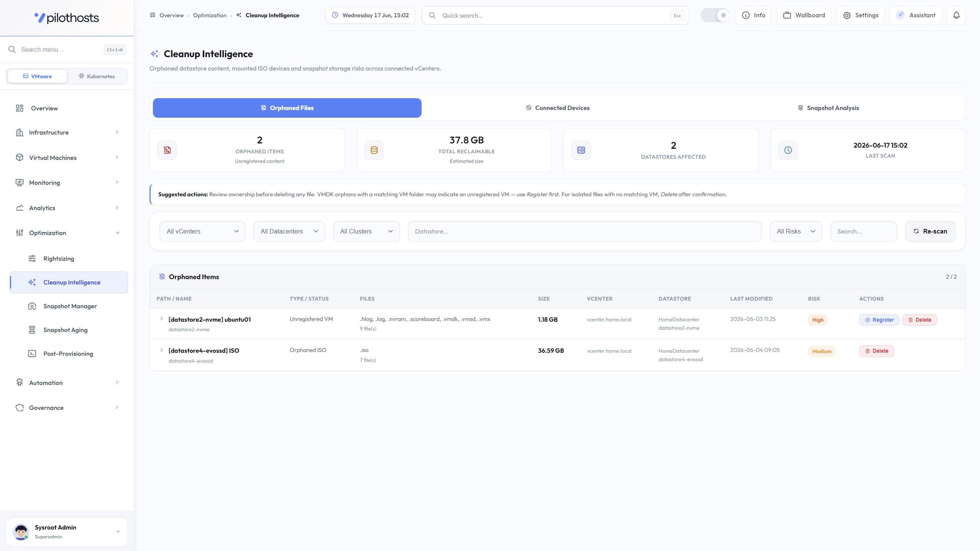Delete the datastore4-evossd ISO item
Viewport: 980px width, 551px height.
(877, 351)
